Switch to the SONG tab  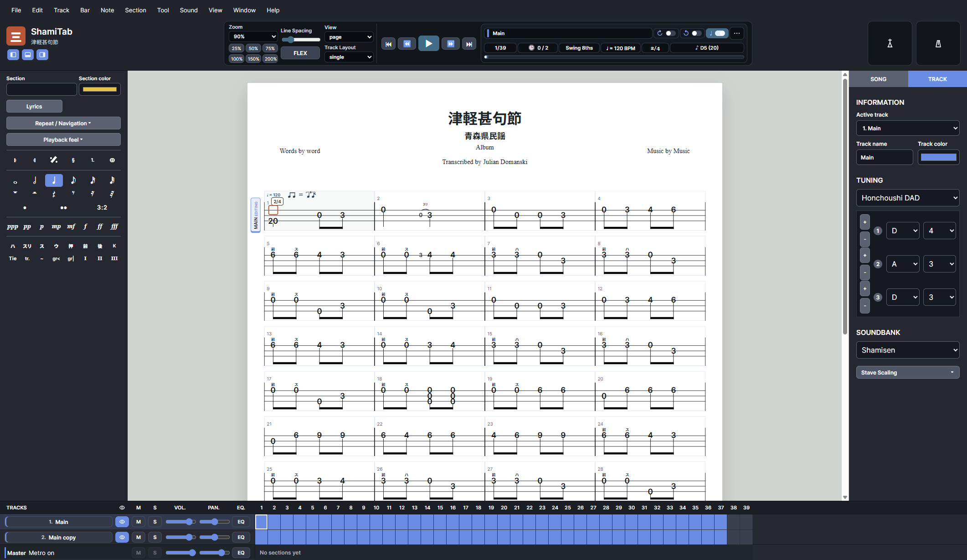pos(878,79)
